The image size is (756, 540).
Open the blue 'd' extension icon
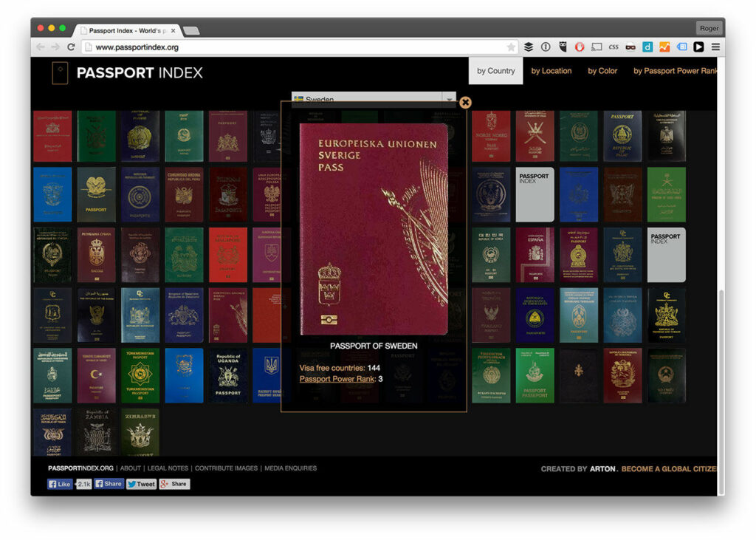click(647, 47)
